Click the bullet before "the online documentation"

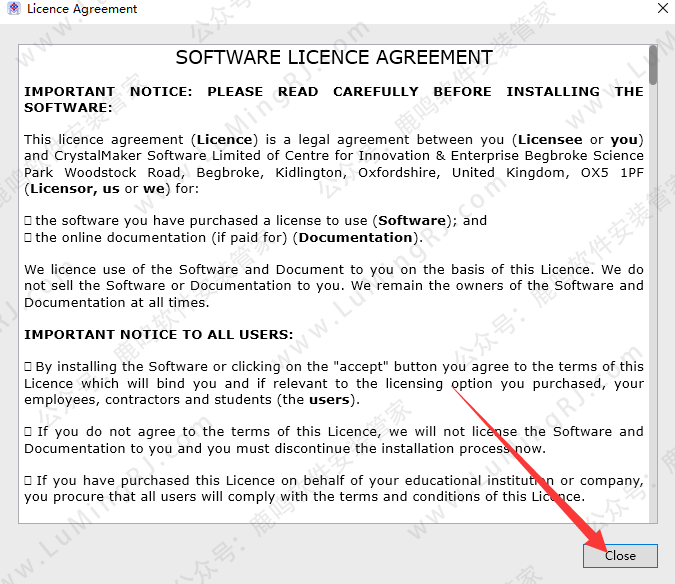click(28, 237)
